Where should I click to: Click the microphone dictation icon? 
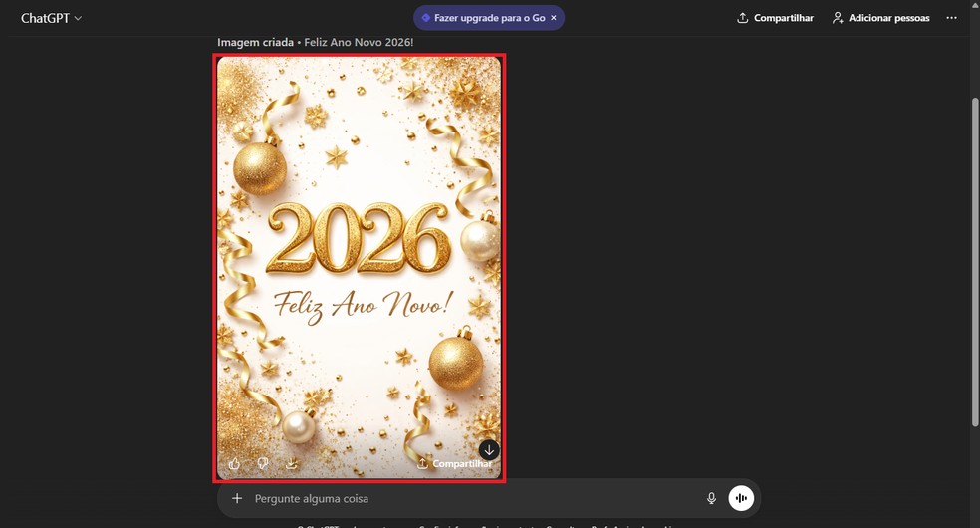(711, 498)
